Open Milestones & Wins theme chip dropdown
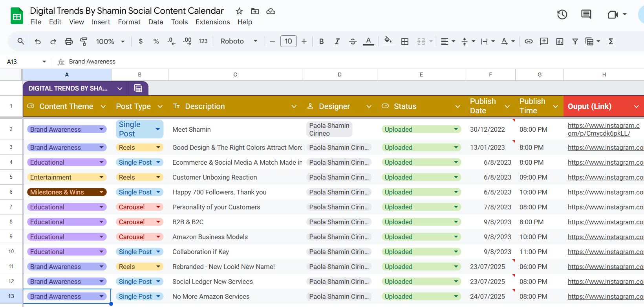644x307 pixels. (x=101, y=192)
